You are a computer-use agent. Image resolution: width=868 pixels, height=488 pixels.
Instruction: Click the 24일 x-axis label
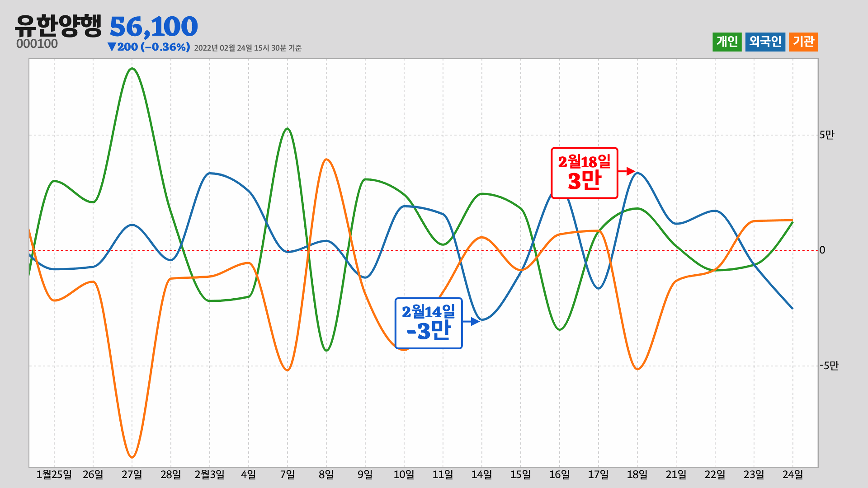[793, 474]
